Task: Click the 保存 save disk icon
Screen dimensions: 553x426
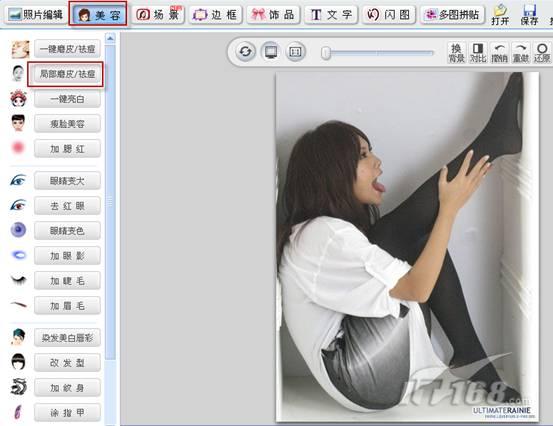Action: coord(529,15)
